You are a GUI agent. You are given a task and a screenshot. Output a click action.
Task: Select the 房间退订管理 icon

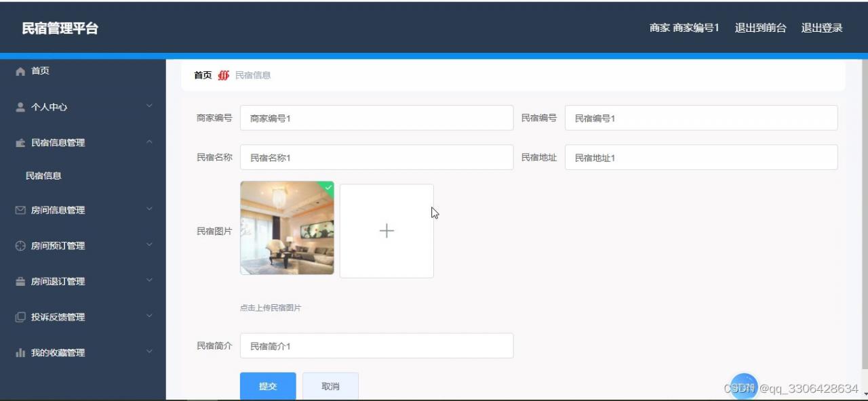click(20, 281)
